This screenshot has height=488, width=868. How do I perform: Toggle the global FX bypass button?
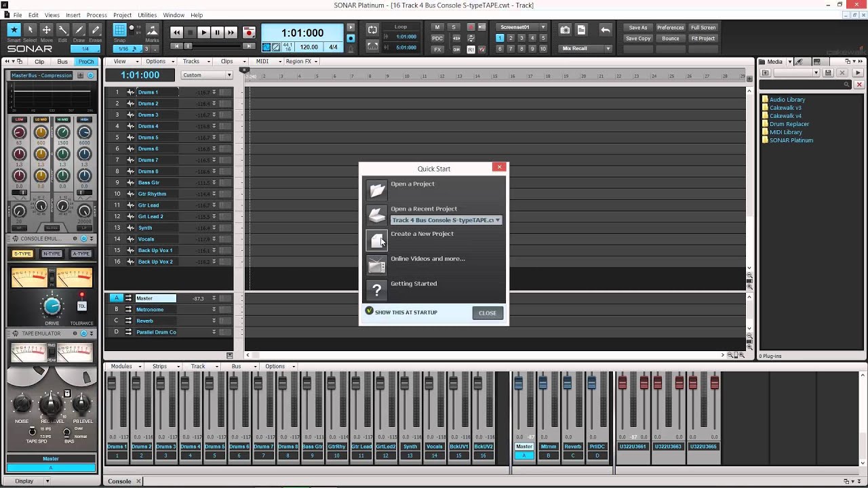pos(437,49)
